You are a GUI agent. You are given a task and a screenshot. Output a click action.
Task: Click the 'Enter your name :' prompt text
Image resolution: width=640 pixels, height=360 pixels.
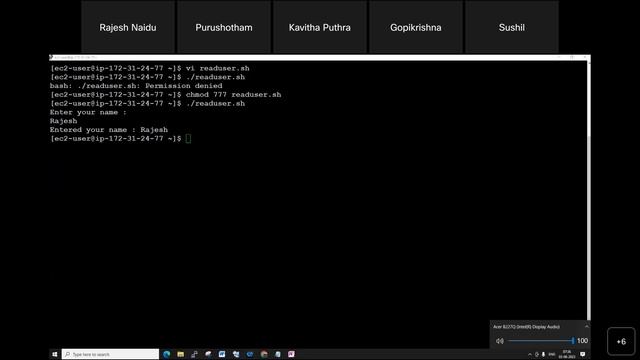pyautogui.click(x=88, y=112)
